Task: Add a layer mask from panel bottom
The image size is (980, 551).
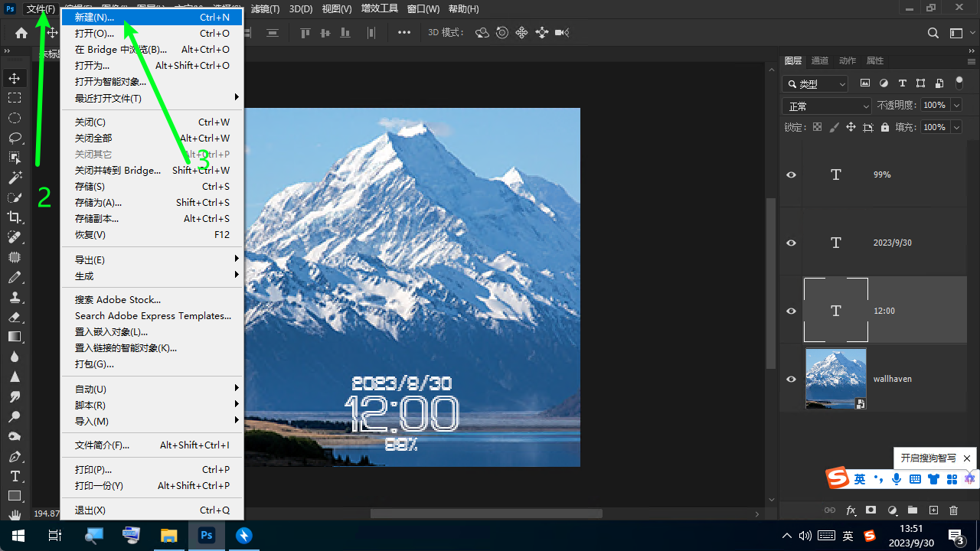Action: pos(871,510)
